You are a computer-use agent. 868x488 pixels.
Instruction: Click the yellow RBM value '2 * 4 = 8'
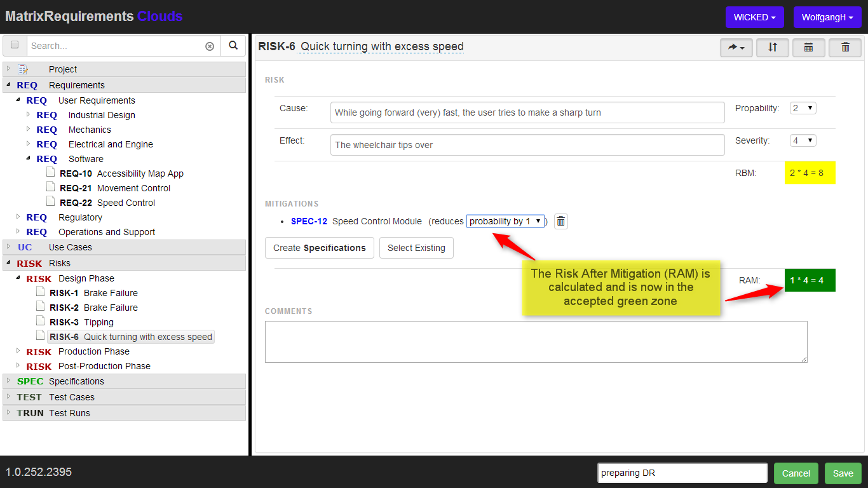[810, 172]
